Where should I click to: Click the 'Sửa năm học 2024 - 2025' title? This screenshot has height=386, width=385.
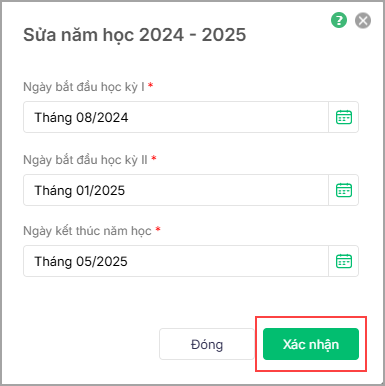click(135, 35)
